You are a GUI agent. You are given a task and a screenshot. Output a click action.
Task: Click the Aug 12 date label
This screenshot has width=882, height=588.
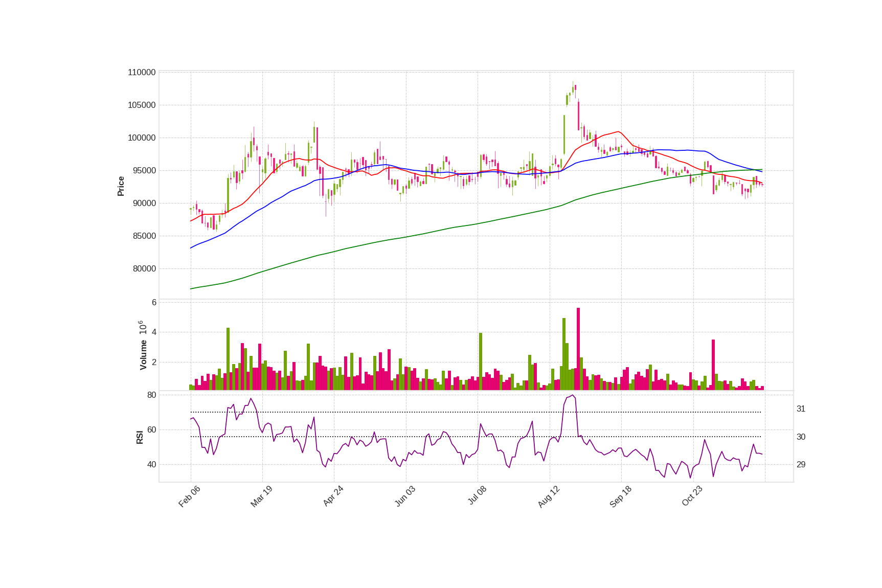[549, 496]
